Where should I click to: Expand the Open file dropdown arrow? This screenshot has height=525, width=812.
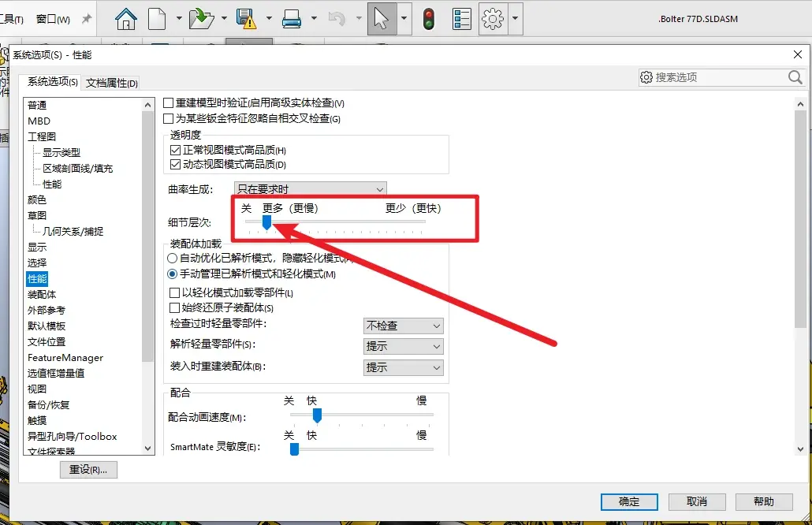click(224, 19)
